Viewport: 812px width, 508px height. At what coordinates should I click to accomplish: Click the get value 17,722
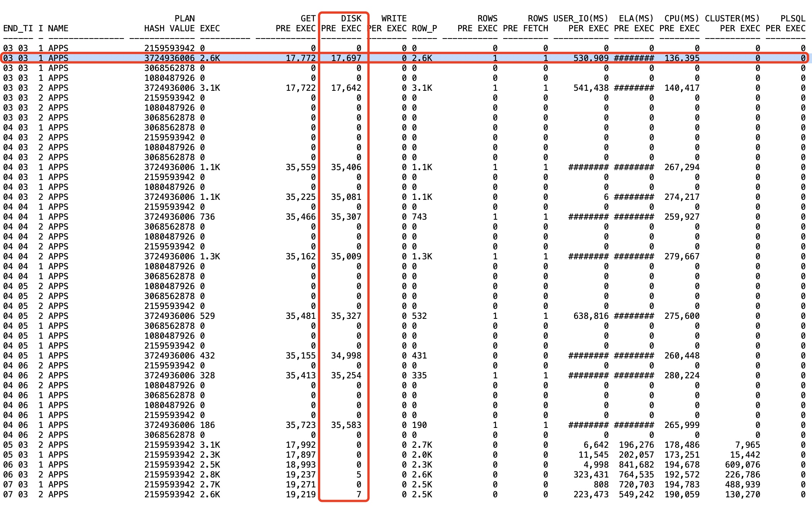(301, 88)
